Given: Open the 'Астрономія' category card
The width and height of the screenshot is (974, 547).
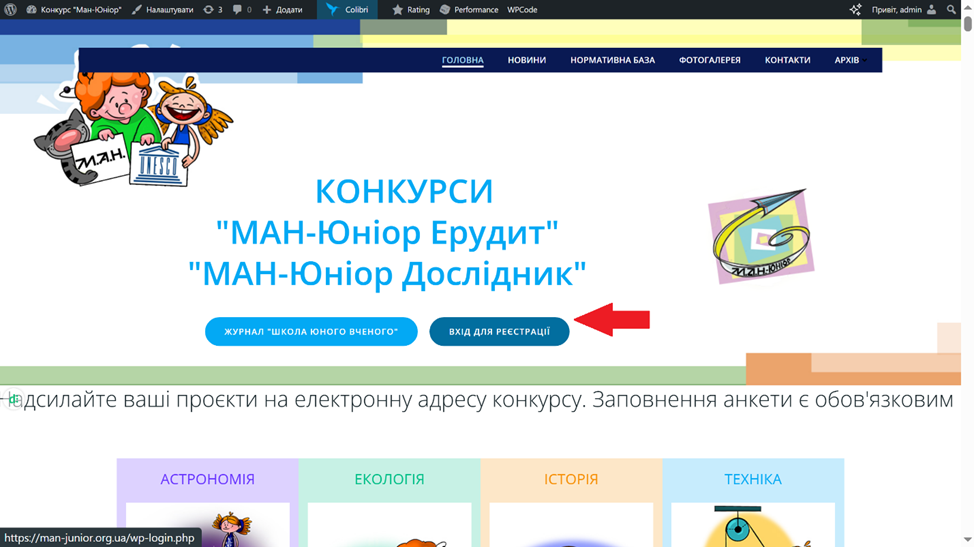Looking at the screenshot, I should pos(208,480).
